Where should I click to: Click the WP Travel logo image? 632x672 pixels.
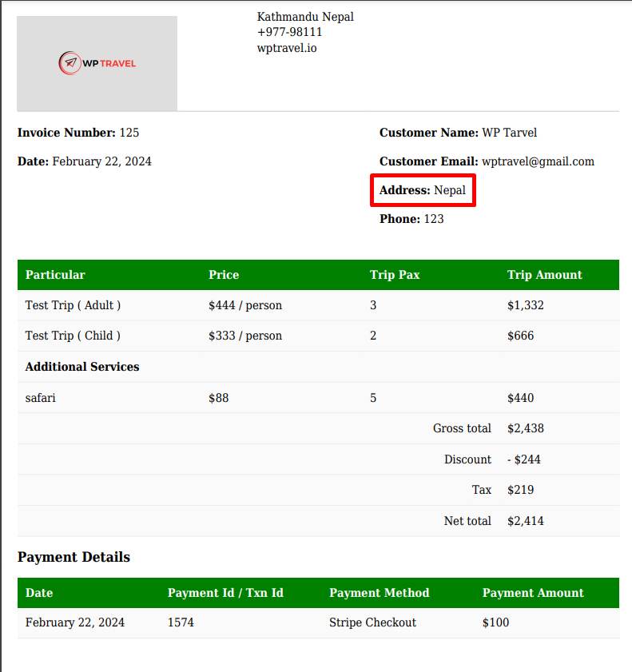(x=97, y=63)
